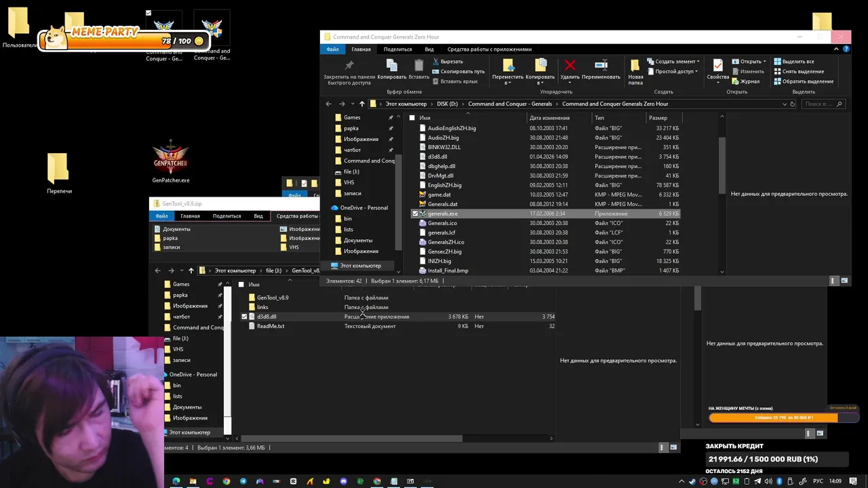
Task: Click Command and Conquer - Generals breadcrumb
Action: coord(510,104)
